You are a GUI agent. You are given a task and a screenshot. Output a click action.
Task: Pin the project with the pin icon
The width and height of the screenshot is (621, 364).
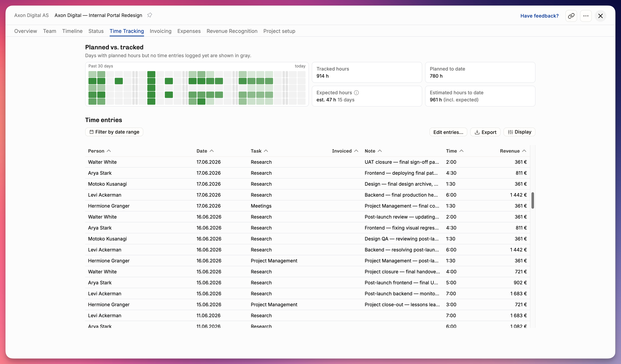(149, 15)
